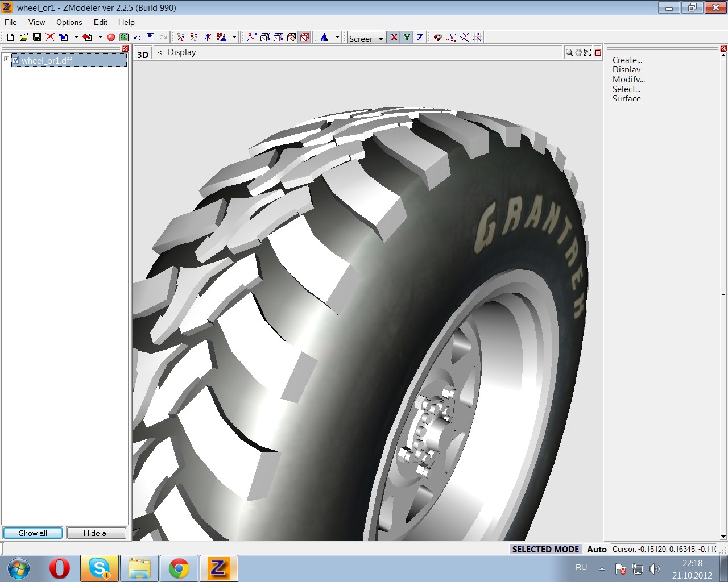Click the red X delete icon
Viewport: 728px width, 582px height.
pyautogui.click(x=50, y=38)
